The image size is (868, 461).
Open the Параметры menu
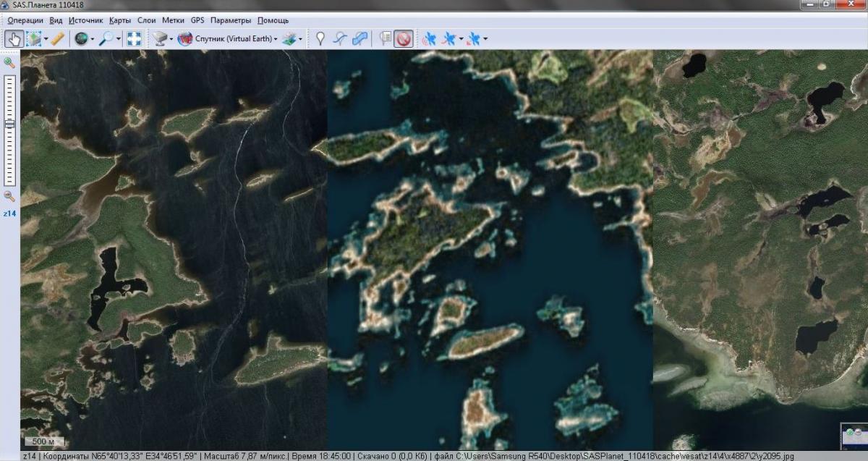coord(231,20)
